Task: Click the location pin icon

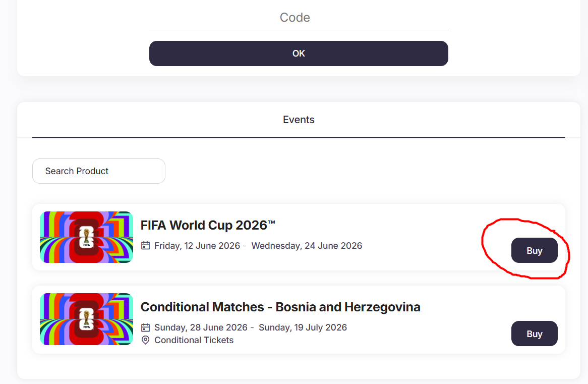Action: tap(146, 340)
